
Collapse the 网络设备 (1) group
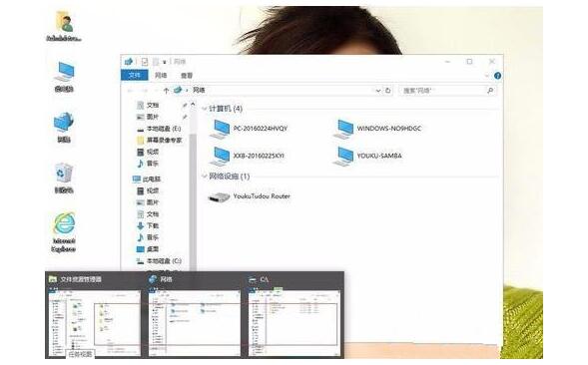tap(205, 177)
